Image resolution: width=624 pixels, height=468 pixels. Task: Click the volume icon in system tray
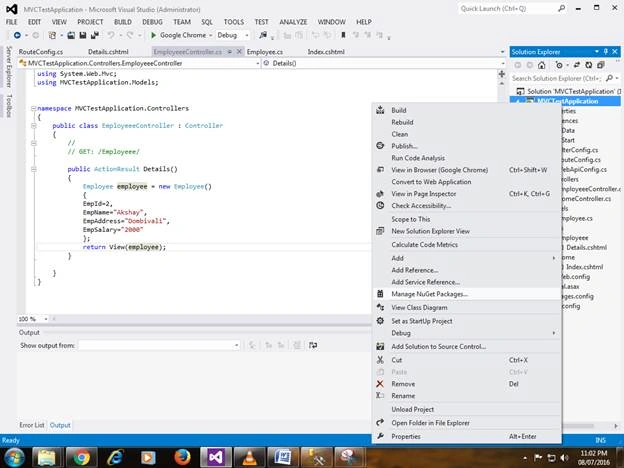point(564,458)
